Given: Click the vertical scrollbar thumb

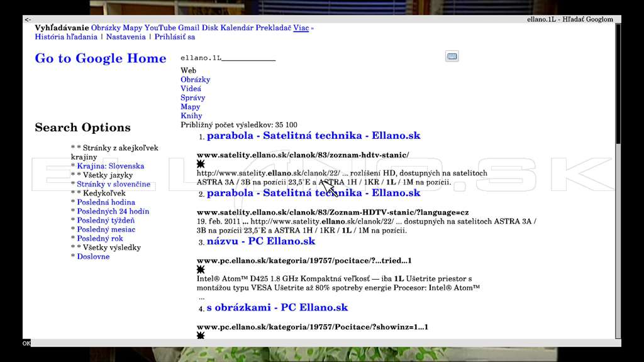Looking at the screenshot, I should pos(618,84).
